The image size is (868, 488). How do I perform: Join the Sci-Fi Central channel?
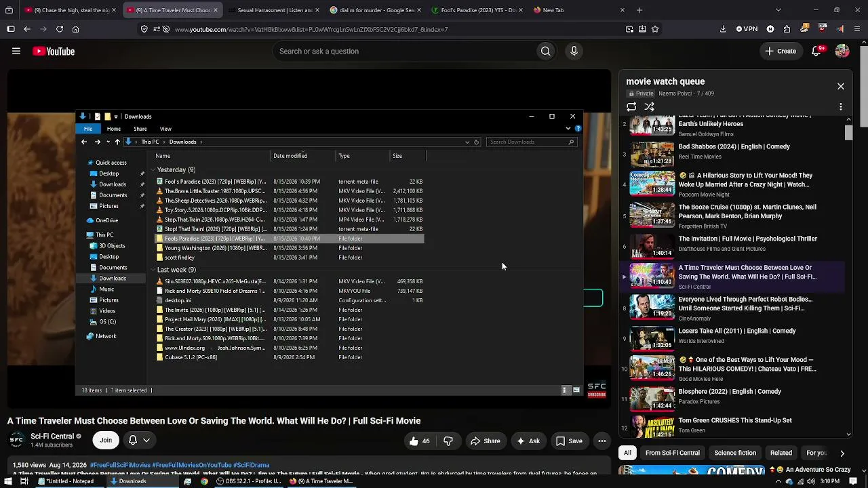pyautogui.click(x=106, y=441)
